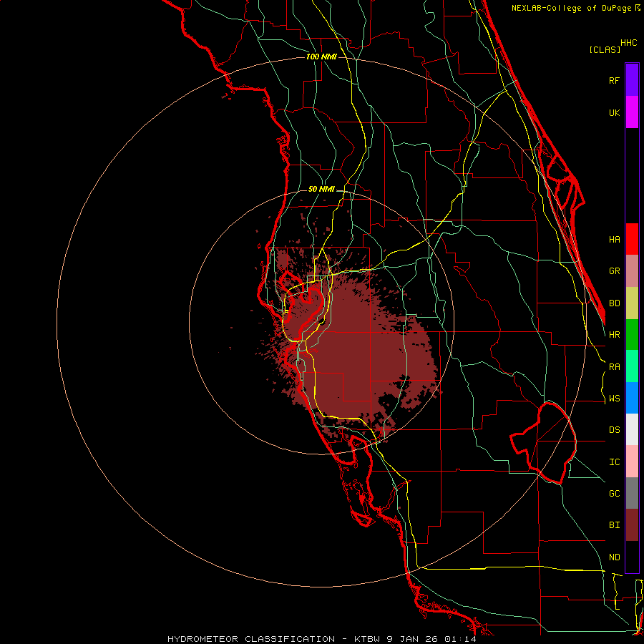The height and width of the screenshot is (644, 644).
Task: Click the 9 JAN 26 date stamp
Action: coord(413,639)
